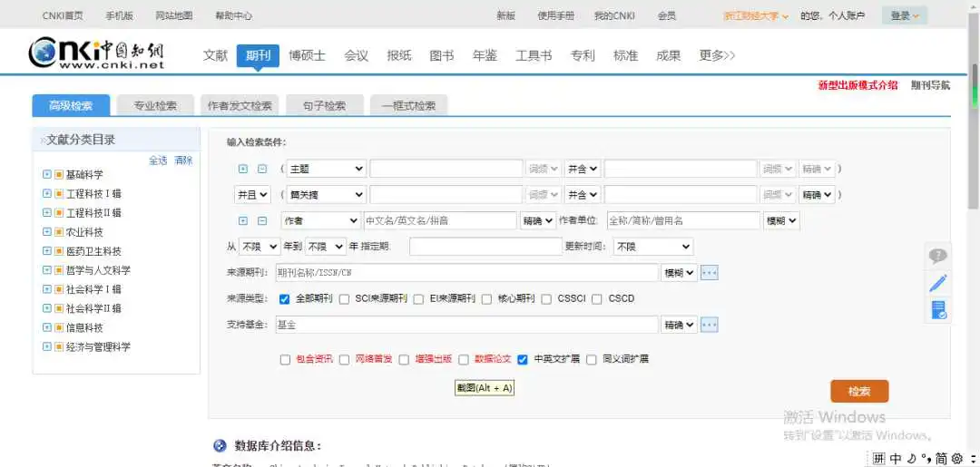Expand the 信息科技 tree node
The image size is (980, 467).
click(x=47, y=327)
